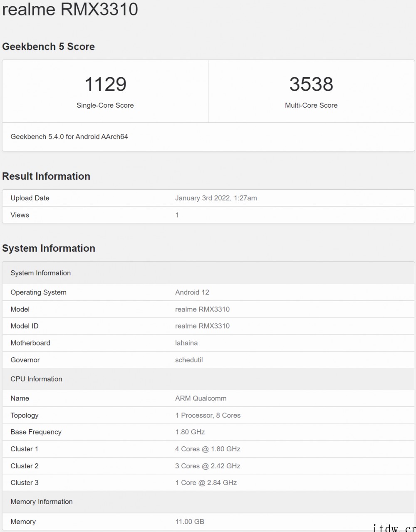Image resolution: width=416 pixels, height=532 pixels.
Task: Click the 'Memory Information' section header
Action: [x=208, y=502]
